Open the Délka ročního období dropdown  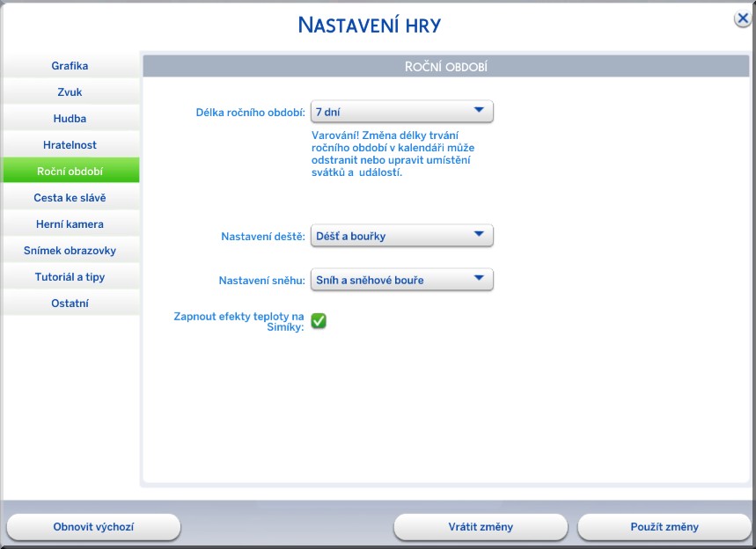pos(402,112)
